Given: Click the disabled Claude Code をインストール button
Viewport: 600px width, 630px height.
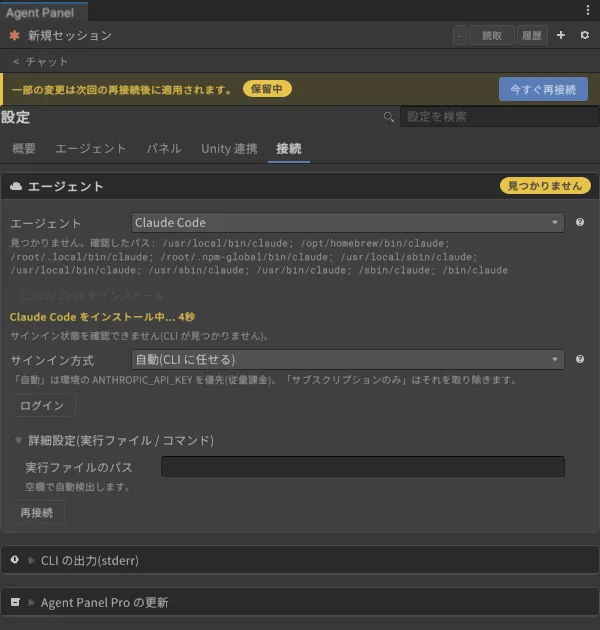Looking at the screenshot, I should [x=92, y=296].
